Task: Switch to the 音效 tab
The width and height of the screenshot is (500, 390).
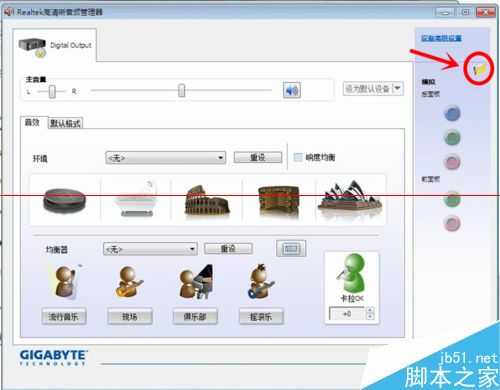Action: (x=32, y=123)
